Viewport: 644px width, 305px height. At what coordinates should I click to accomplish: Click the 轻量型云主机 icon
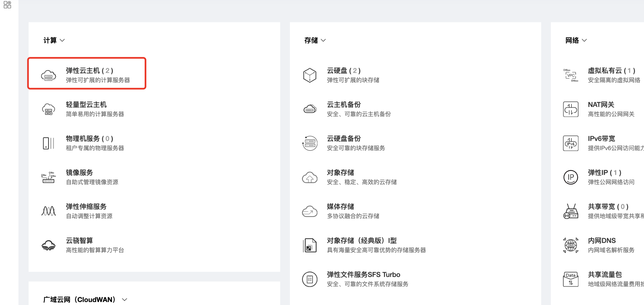(49, 109)
